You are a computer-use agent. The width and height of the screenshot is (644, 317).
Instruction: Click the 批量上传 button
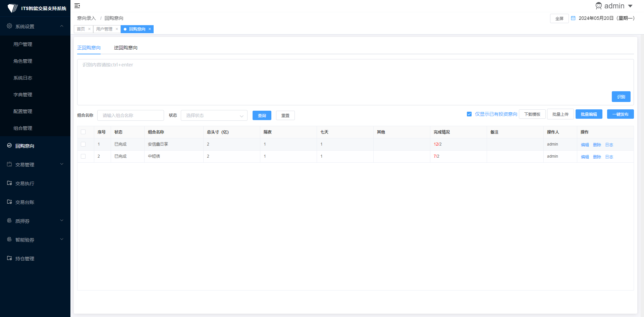560,114
